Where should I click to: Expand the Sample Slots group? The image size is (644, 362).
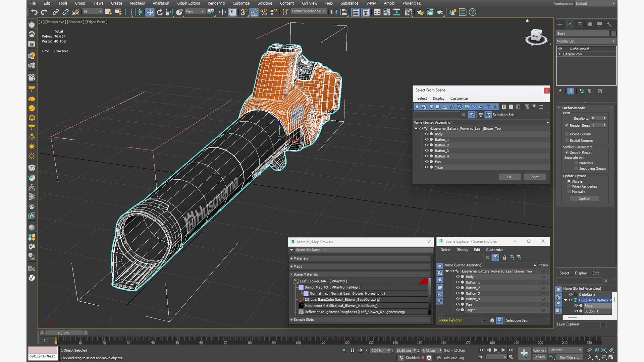(291, 320)
